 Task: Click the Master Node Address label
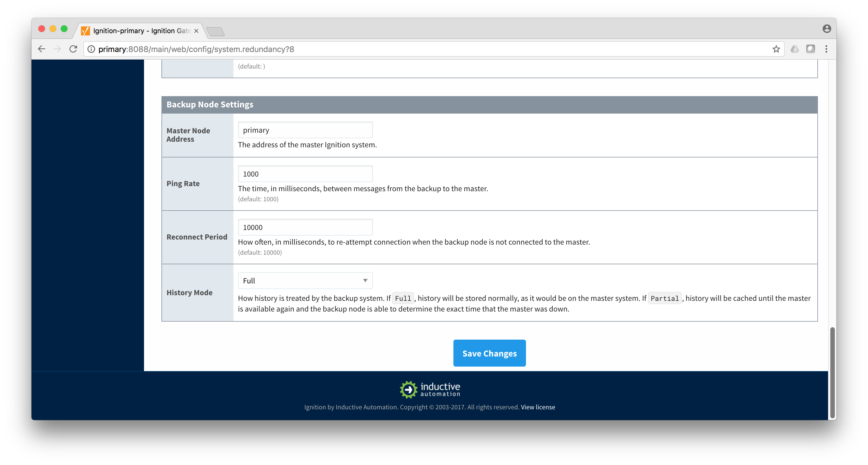point(188,135)
